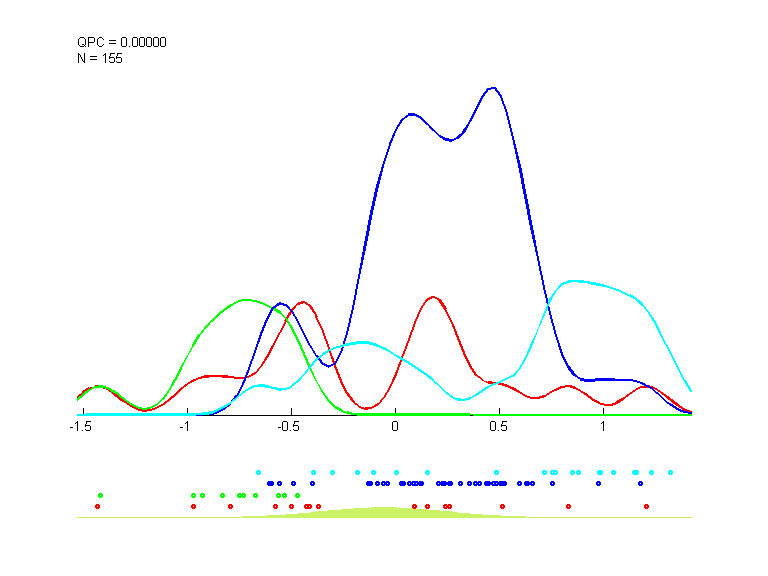Select the leftmost blue data point
This screenshot has width=768, height=576.
pos(269,483)
